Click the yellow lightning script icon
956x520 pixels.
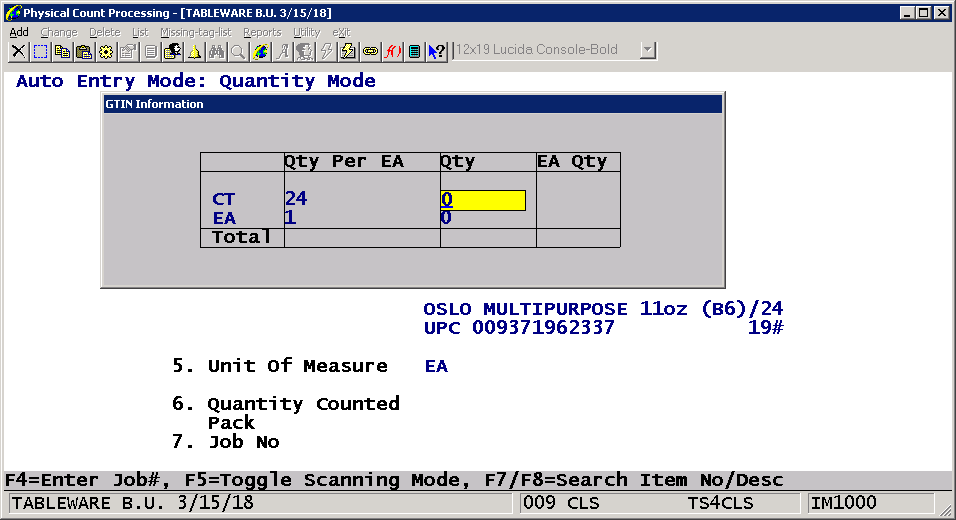click(x=348, y=52)
